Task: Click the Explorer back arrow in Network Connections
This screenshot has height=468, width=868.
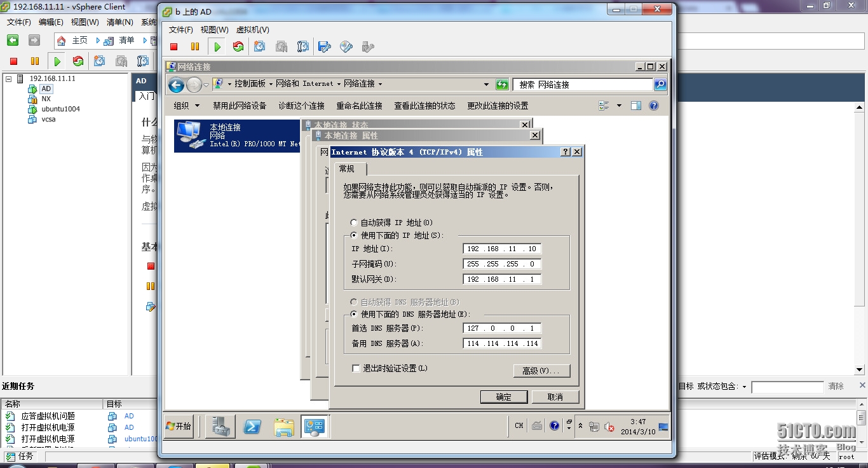Action: tap(177, 85)
